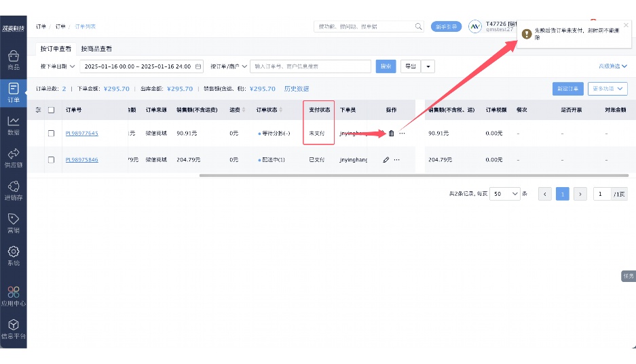Check the box for order PL98977645
This screenshot has width=636, height=364.
[51, 134]
